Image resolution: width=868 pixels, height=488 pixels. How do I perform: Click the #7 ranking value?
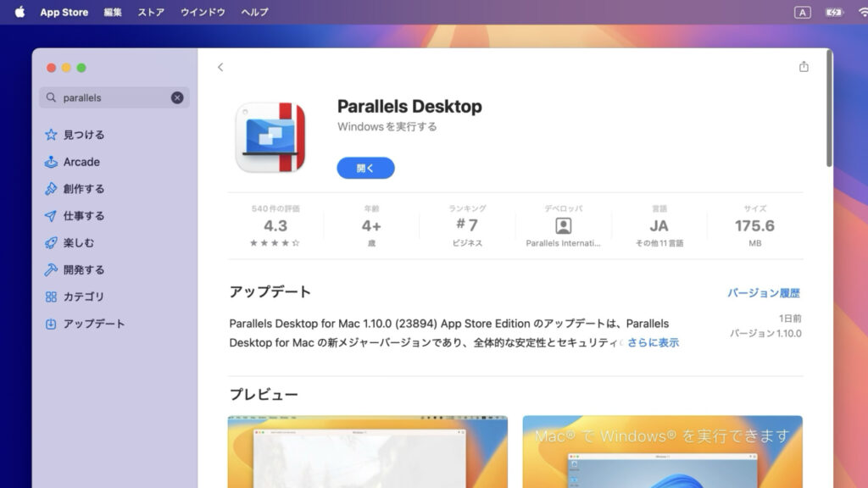click(467, 225)
